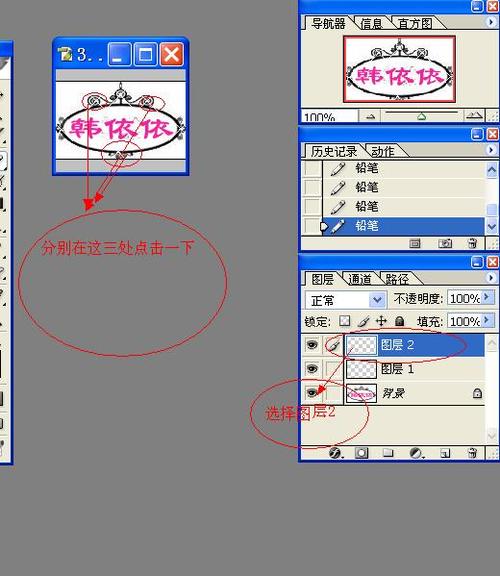This screenshot has width=500, height=576.
Task: Toggle lock transparent pixels checkbox
Action: [345, 321]
